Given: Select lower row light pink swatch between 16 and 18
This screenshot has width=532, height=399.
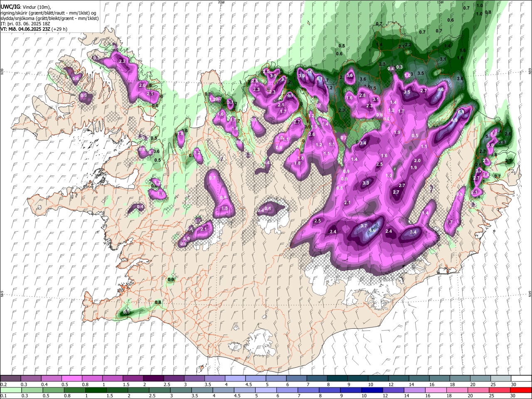Looking at the screenshot, I should click(x=436, y=390).
